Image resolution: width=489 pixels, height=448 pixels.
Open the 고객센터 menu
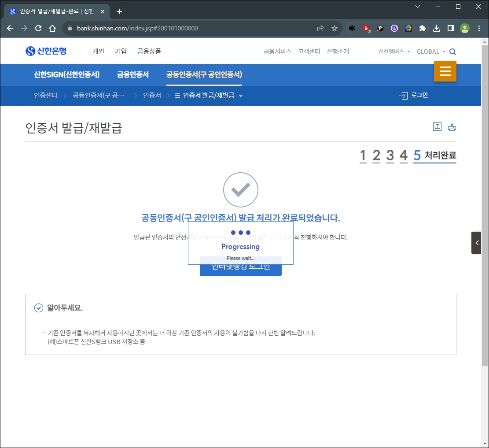coord(309,52)
